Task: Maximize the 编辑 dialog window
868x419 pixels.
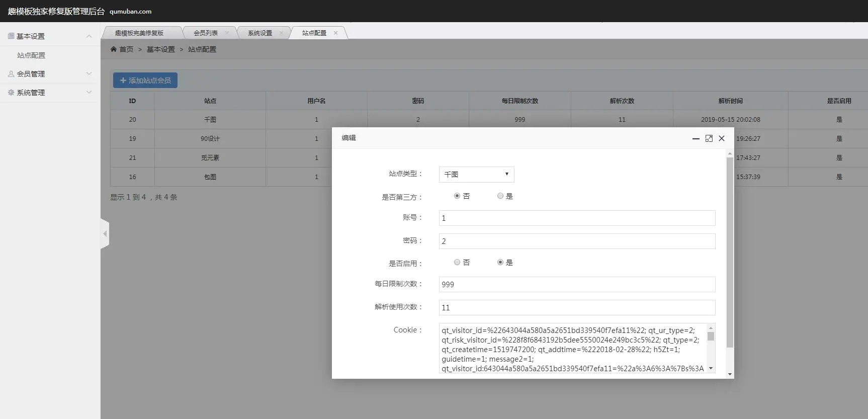Action: [709, 138]
